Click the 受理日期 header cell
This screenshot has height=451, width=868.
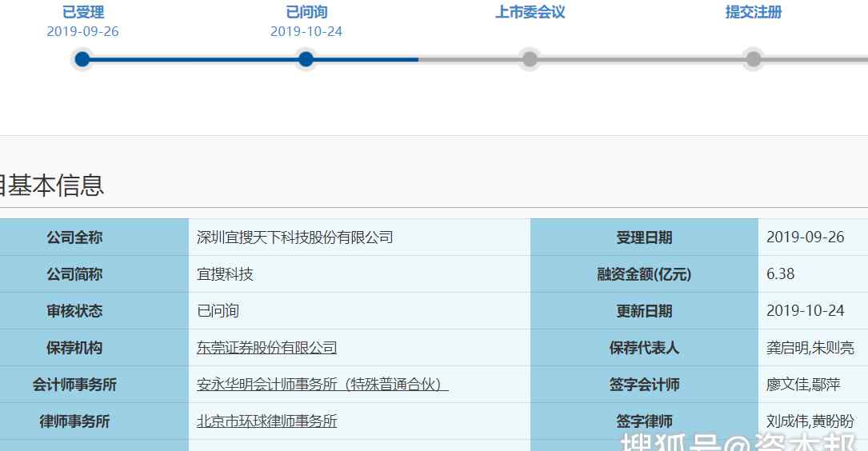(x=644, y=237)
